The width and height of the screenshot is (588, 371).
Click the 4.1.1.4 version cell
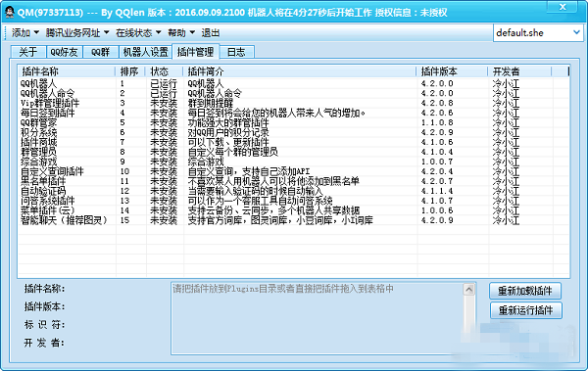tap(437, 191)
